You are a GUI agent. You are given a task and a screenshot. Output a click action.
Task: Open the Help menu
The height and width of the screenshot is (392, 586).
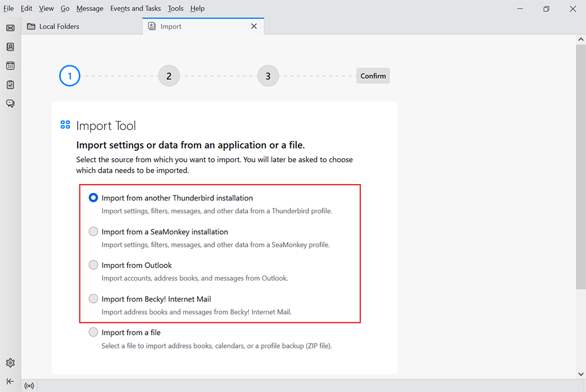[197, 8]
